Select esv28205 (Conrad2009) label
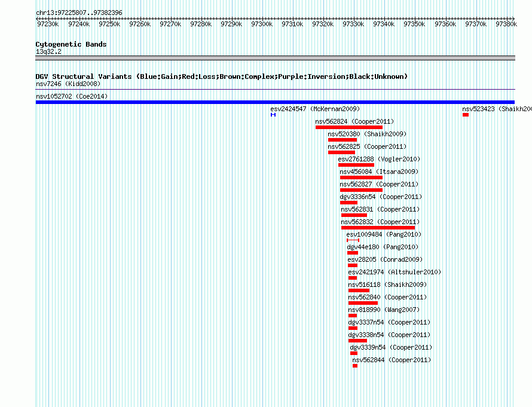The image size is (532, 407). (x=385, y=259)
